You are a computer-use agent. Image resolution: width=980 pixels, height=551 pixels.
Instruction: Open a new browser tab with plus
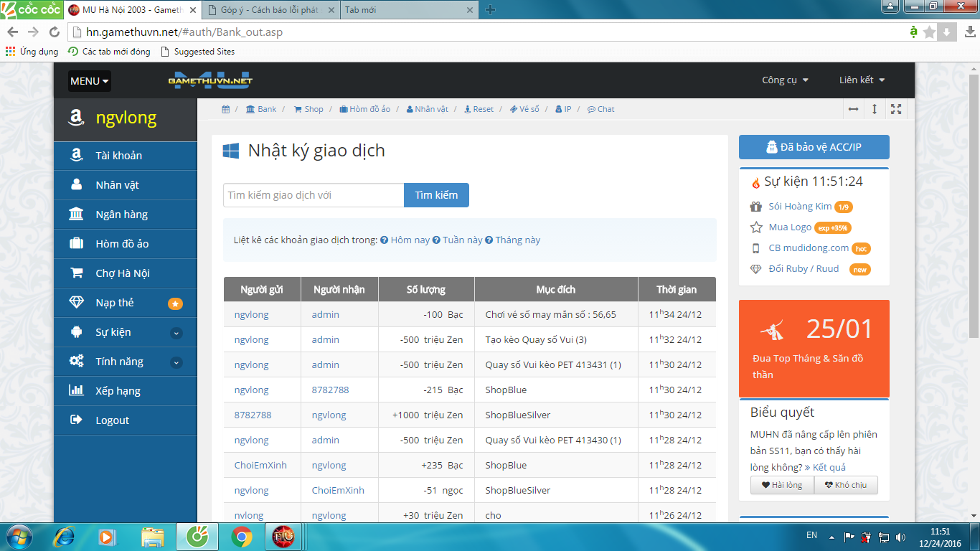tap(491, 10)
